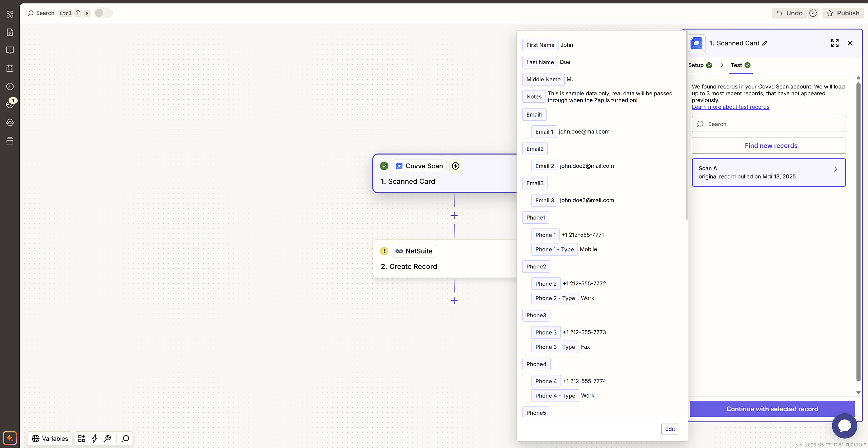Expand the step panel to fullscreen

point(834,43)
